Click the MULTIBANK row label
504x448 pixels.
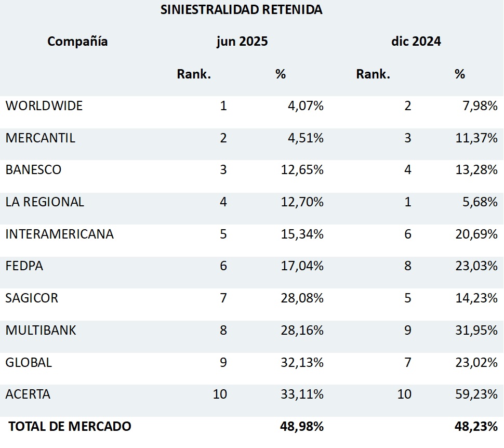tap(41, 331)
